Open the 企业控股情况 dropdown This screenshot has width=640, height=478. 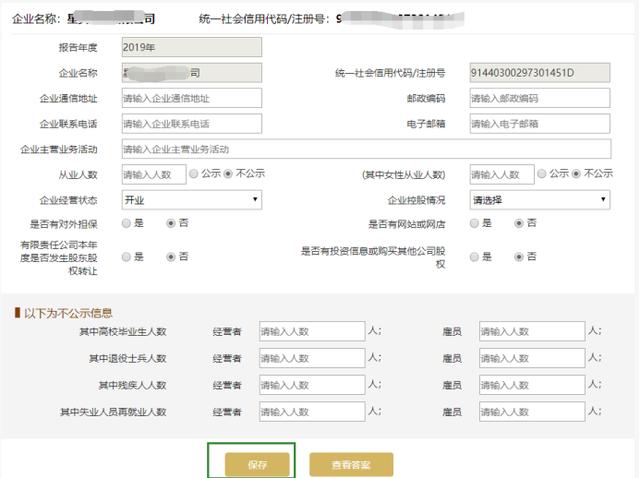point(540,200)
